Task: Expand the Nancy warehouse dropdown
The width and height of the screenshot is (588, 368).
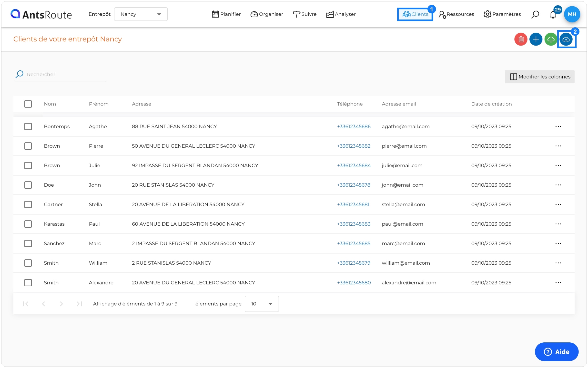Action: [141, 14]
